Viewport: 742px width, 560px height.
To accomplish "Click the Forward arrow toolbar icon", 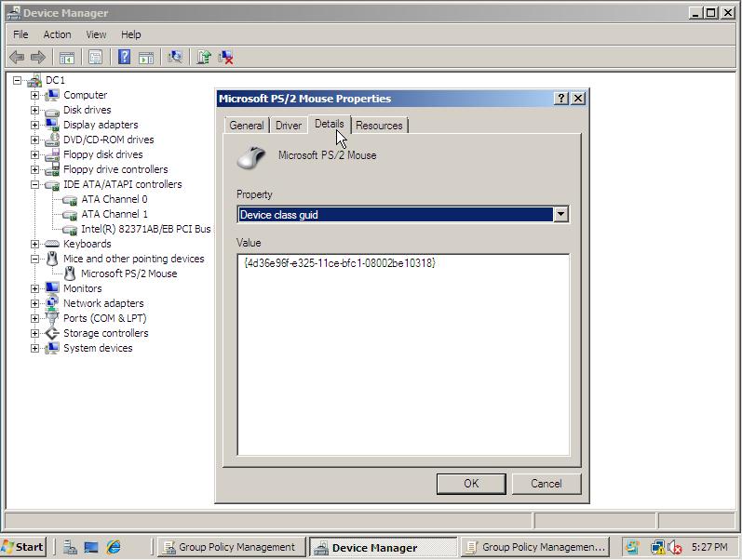I will pos(38,58).
